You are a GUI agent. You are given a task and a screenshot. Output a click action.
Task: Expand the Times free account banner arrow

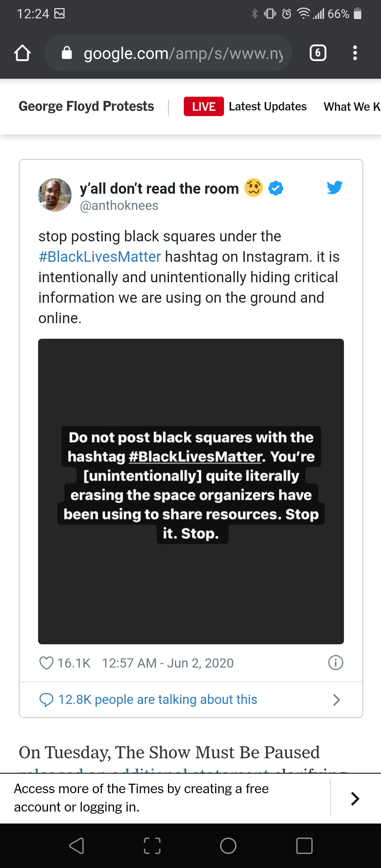tap(355, 798)
